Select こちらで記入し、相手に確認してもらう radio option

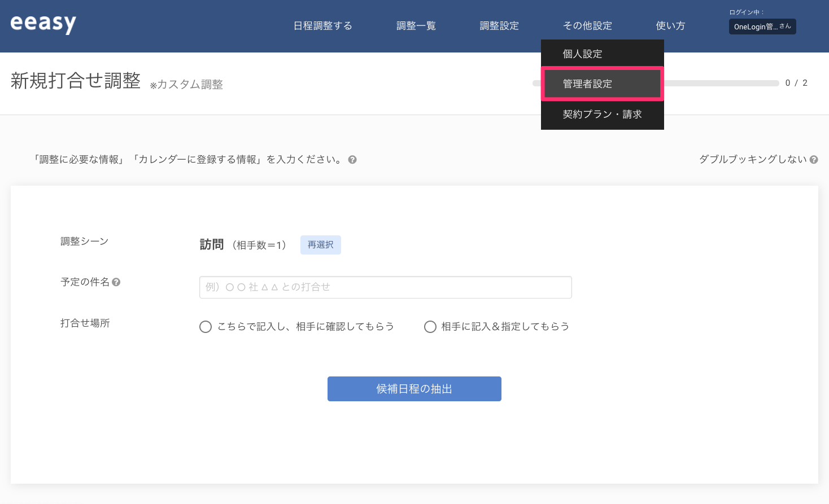pos(206,327)
